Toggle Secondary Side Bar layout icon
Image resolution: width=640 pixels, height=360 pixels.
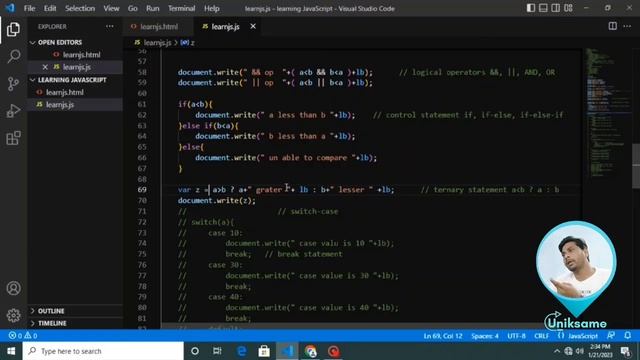pos(556,8)
